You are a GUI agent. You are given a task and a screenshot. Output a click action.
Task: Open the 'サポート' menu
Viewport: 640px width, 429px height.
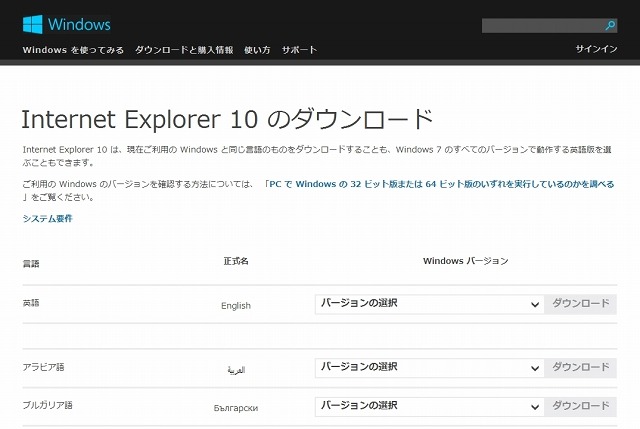[x=299, y=50]
